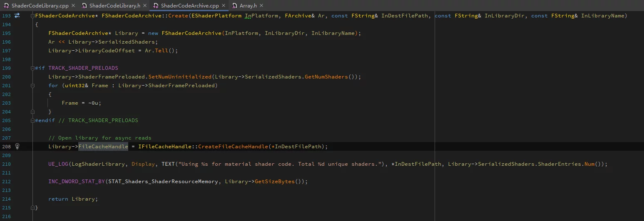Close the ShaderCodeLibrary.h tab
This screenshot has width=644, height=221.
click(x=144, y=6)
